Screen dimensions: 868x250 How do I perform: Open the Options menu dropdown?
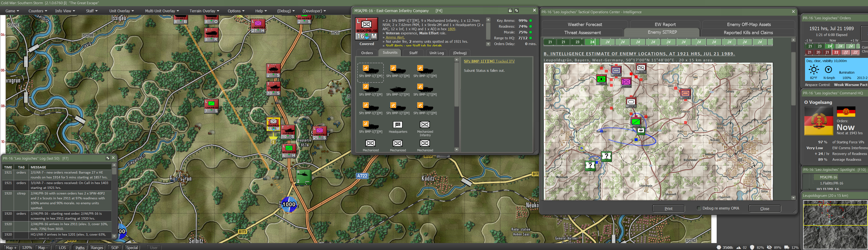click(x=236, y=11)
